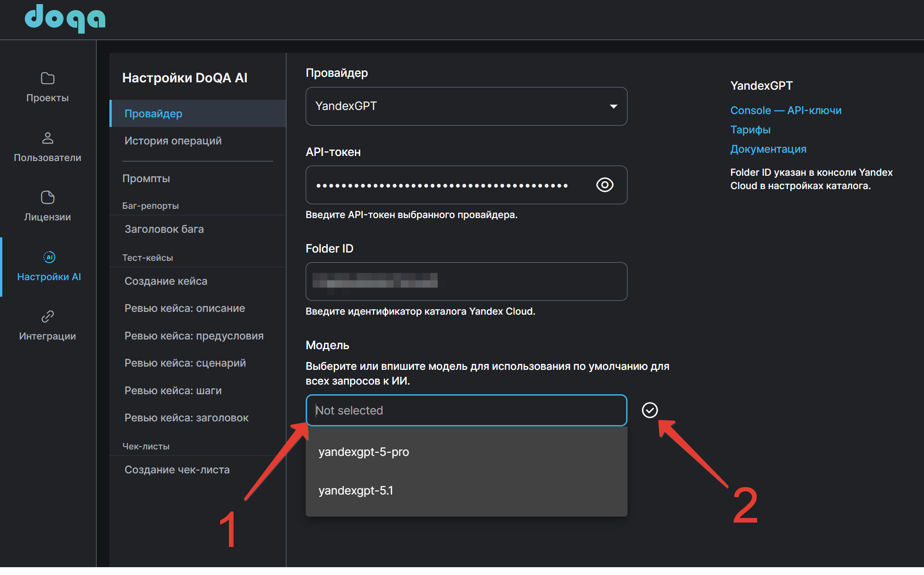Follow the Console — API-ключи link
The width and height of the screenshot is (924, 575).
[x=786, y=110]
